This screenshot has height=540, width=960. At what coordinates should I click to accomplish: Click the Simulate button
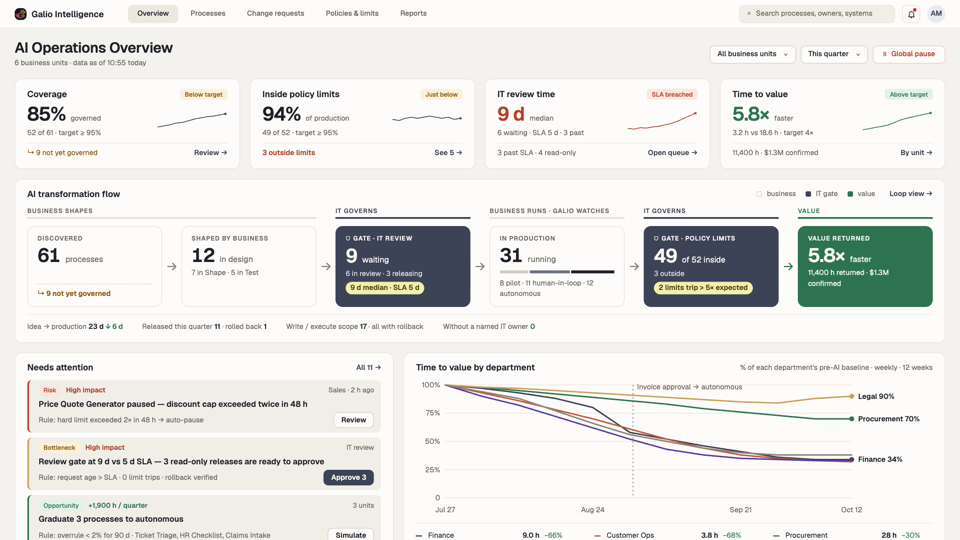pos(351,535)
